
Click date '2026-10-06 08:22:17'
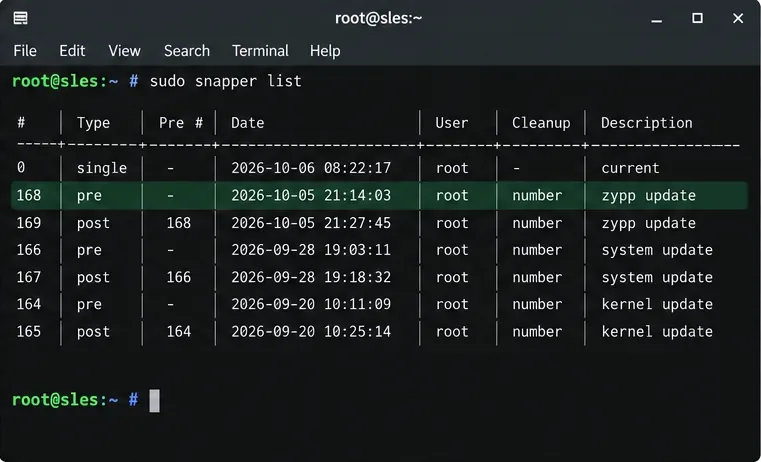tap(311, 168)
